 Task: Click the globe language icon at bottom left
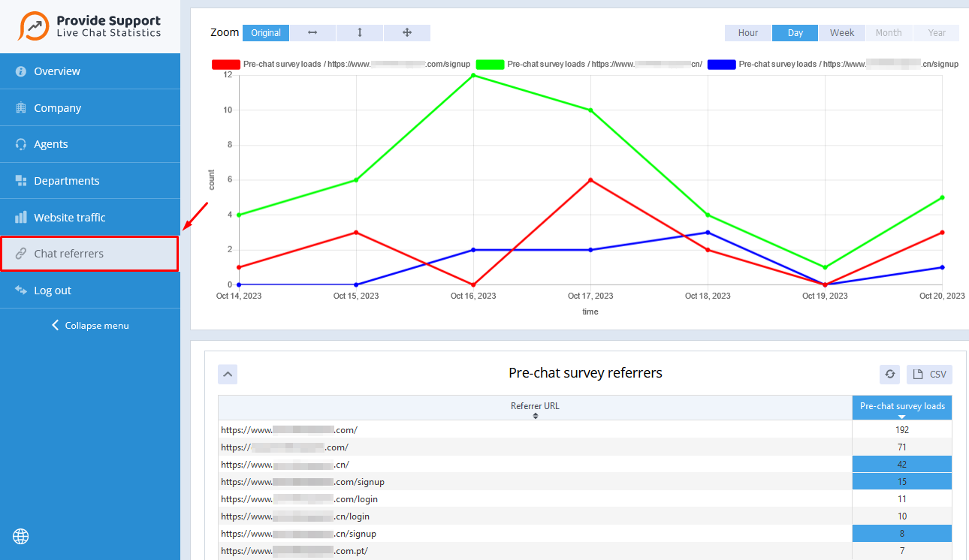pos(20,536)
